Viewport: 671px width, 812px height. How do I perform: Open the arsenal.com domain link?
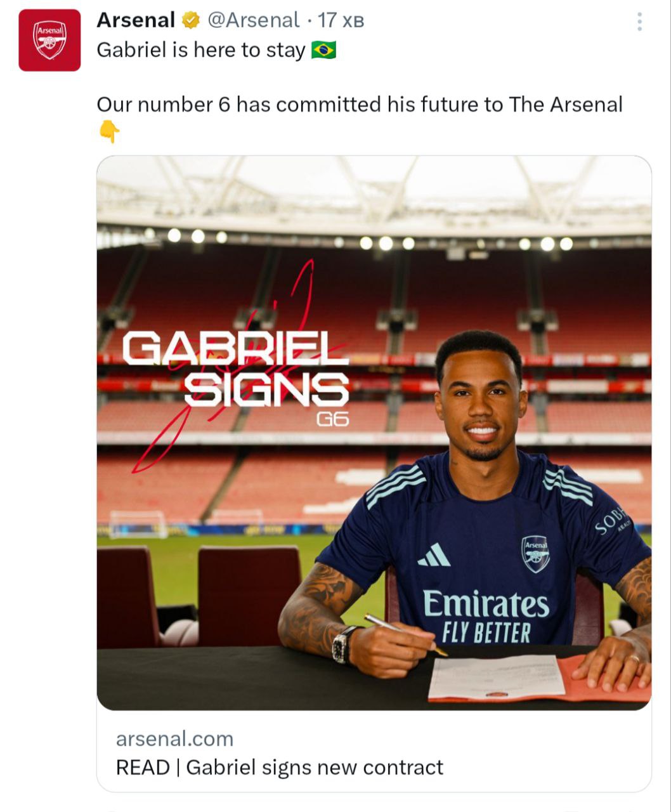pyautogui.click(x=174, y=738)
